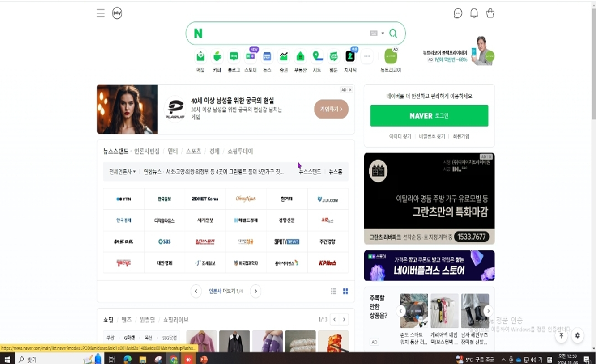Switch newsstand to list view
The width and height of the screenshot is (596, 364).
tap(333, 291)
